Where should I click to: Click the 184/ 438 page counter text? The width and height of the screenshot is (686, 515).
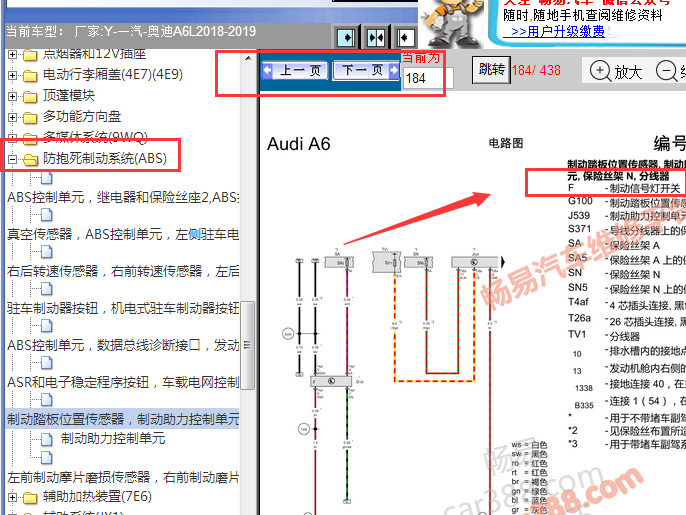pos(536,70)
